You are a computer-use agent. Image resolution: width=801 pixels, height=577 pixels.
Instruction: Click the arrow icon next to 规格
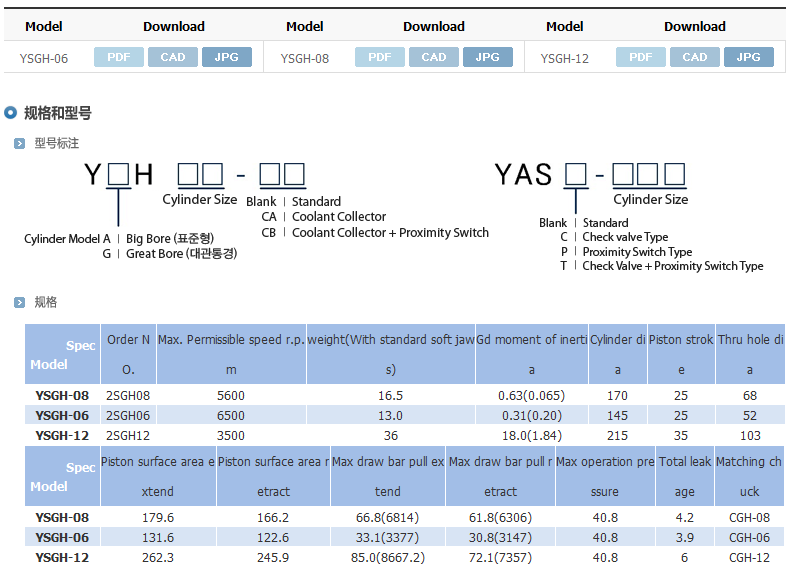point(19,302)
